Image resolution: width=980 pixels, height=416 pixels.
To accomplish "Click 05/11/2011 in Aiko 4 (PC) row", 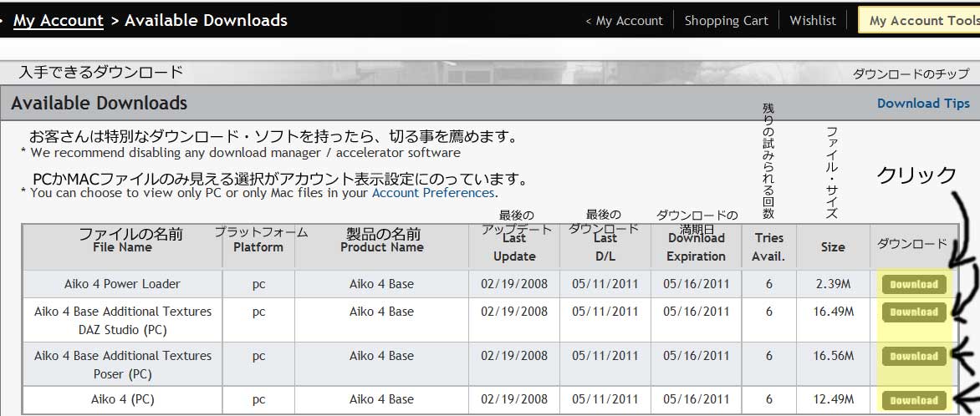I will point(605,399).
